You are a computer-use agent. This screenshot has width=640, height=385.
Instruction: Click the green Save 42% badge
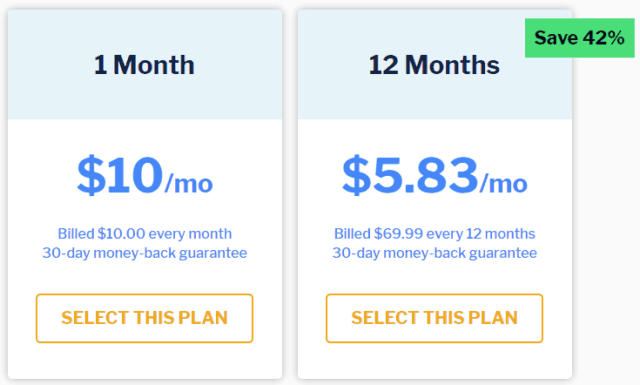580,38
